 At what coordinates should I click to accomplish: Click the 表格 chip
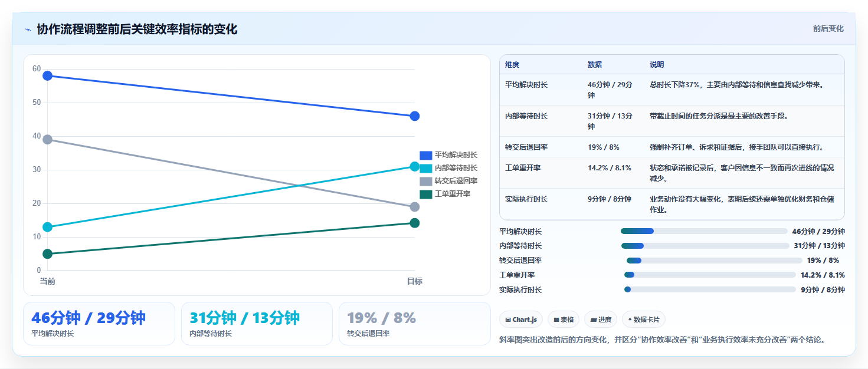click(564, 319)
